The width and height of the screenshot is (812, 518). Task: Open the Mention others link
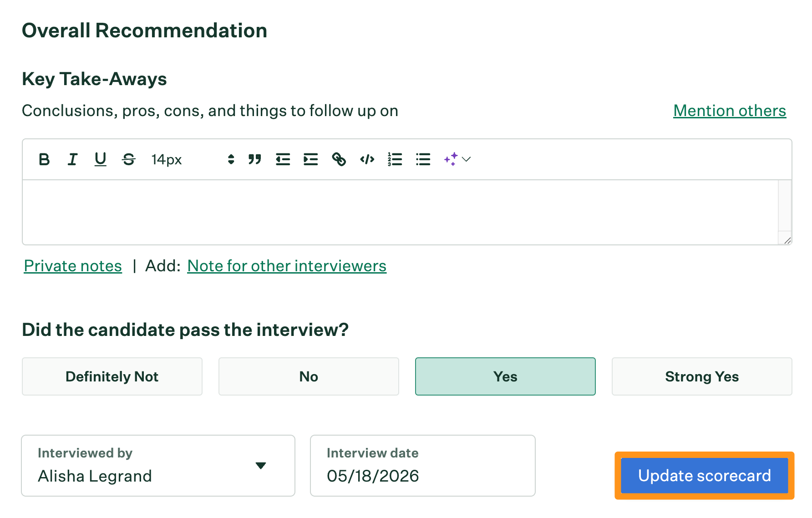pos(730,111)
